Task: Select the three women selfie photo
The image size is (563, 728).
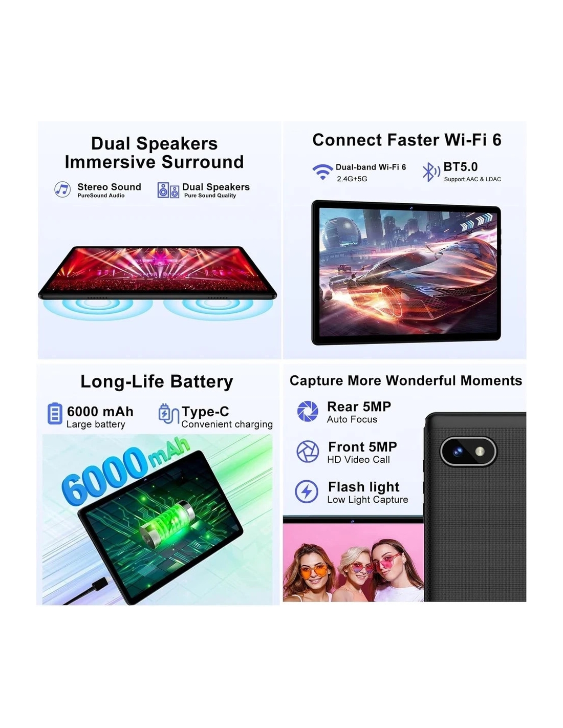Action: (x=353, y=562)
